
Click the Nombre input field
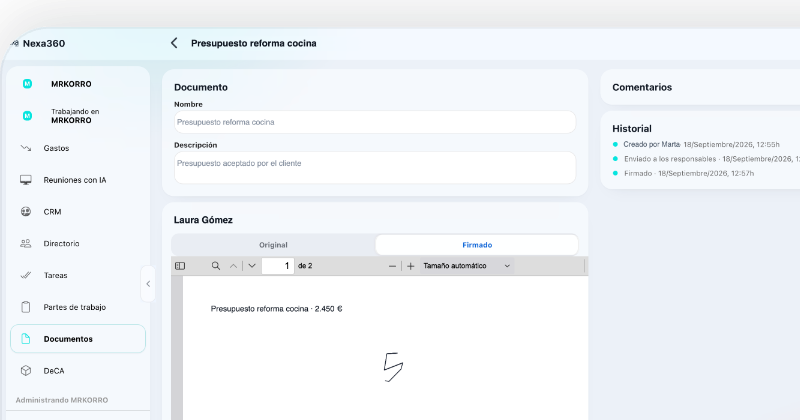(x=375, y=122)
